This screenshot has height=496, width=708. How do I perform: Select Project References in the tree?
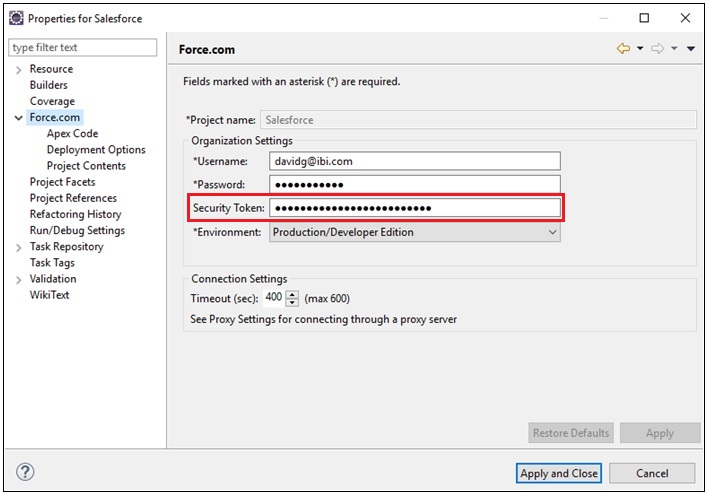pyautogui.click(x=73, y=198)
